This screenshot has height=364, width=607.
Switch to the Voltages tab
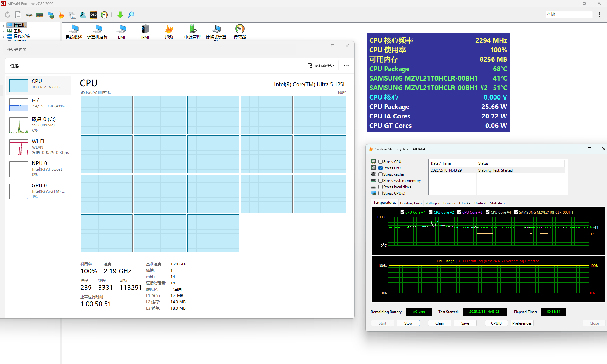(432, 203)
